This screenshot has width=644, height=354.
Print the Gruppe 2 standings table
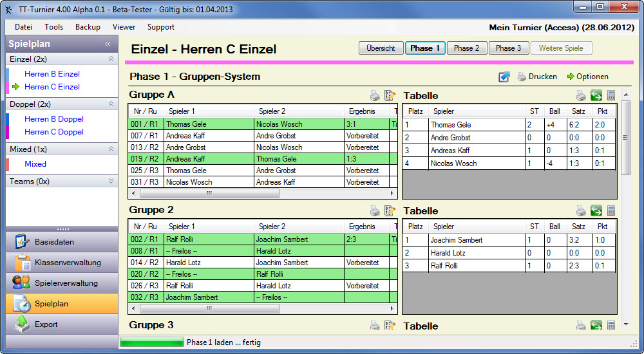[581, 211]
